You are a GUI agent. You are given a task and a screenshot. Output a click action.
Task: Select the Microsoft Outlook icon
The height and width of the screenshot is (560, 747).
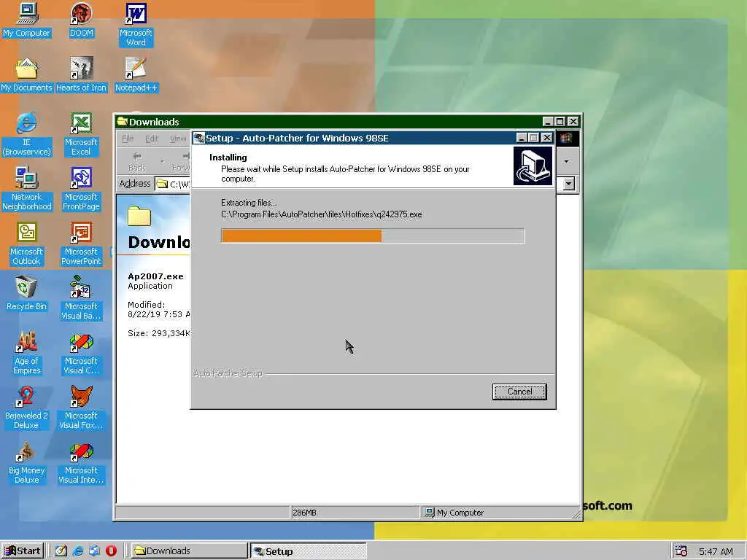coord(27,244)
